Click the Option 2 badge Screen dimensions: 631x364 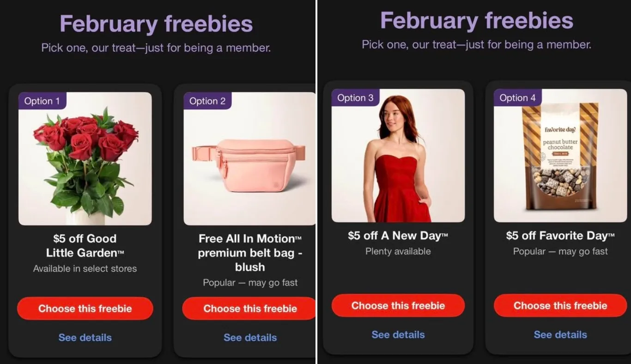point(207,101)
